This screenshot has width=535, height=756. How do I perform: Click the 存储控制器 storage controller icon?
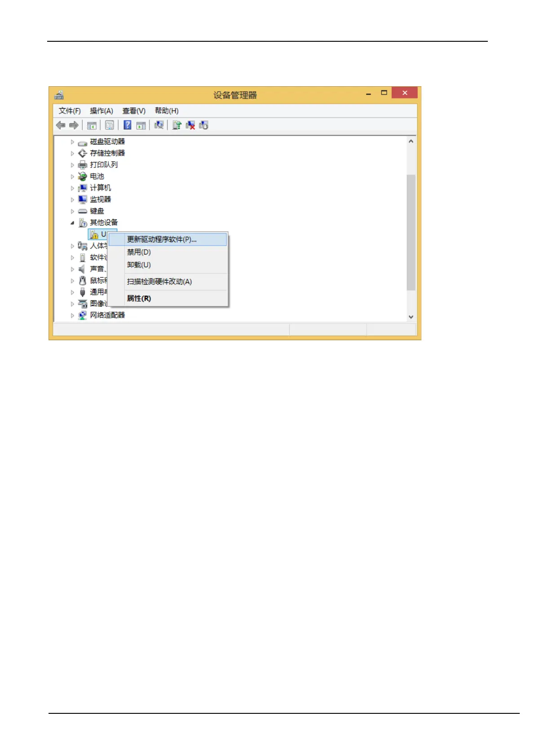click(x=83, y=154)
